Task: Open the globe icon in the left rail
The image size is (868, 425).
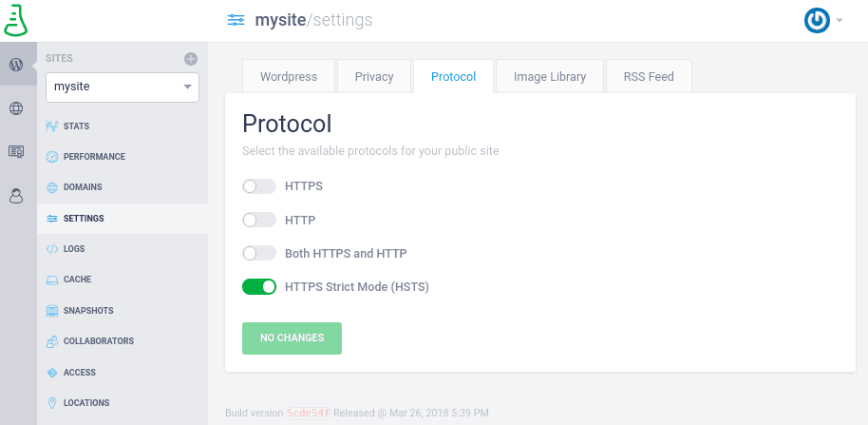Action: (x=16, y=108)
